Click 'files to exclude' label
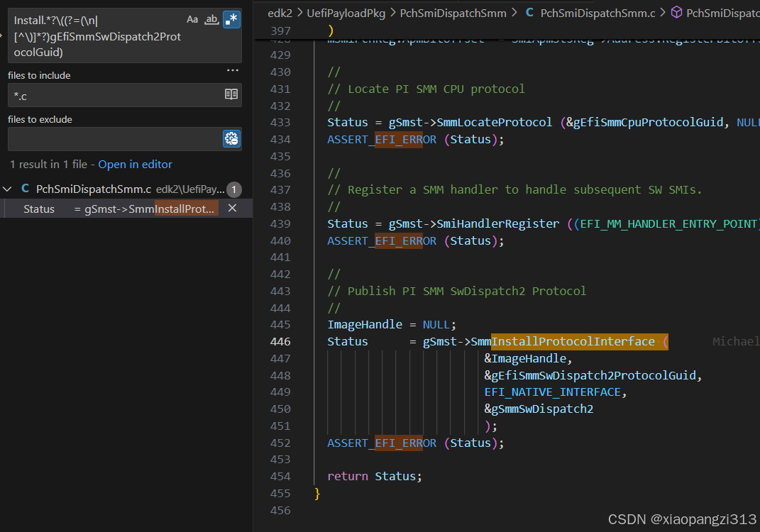 (x=40, y=120)
